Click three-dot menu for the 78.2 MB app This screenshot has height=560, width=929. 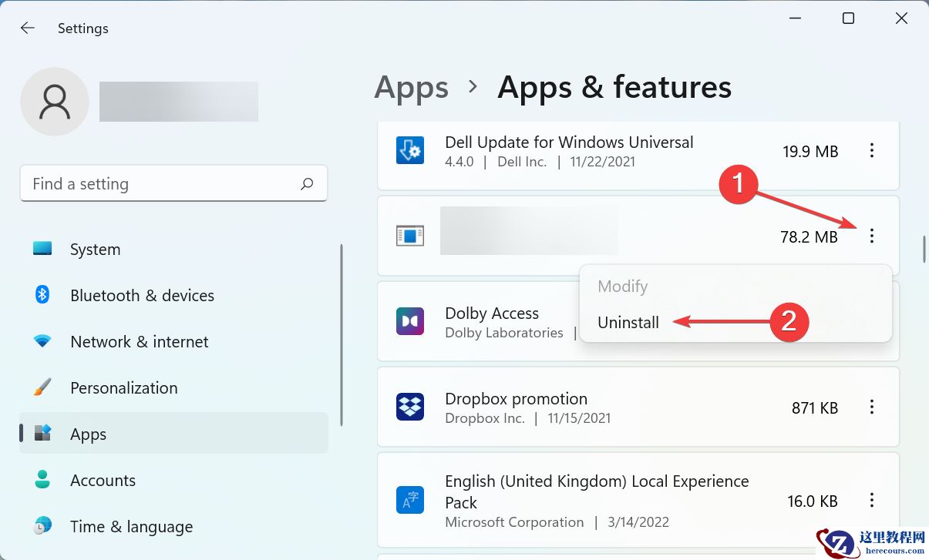[872, 236]
